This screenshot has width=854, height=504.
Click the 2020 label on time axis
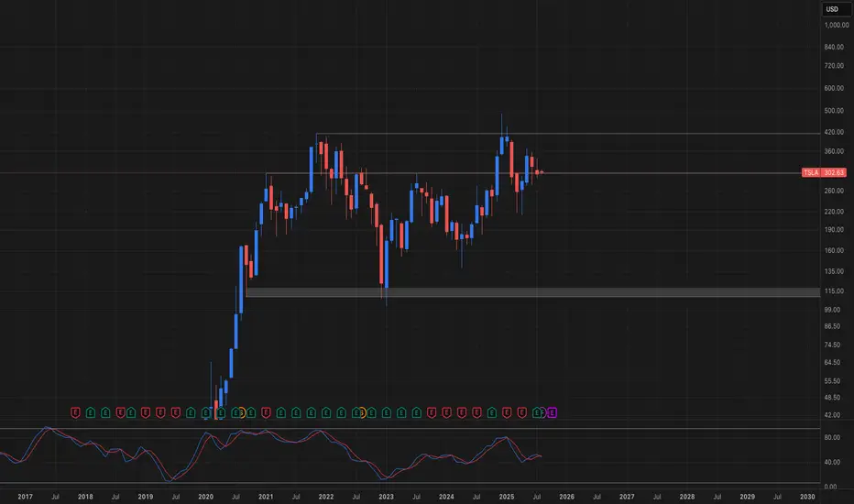(x=205, y=497)
